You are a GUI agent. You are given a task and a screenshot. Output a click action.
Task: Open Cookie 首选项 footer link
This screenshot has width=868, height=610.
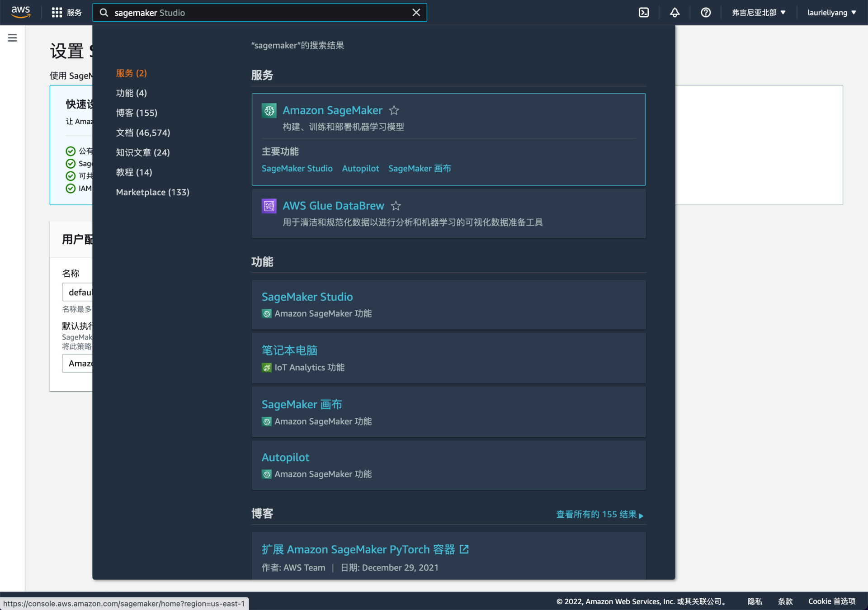point(832,601)
